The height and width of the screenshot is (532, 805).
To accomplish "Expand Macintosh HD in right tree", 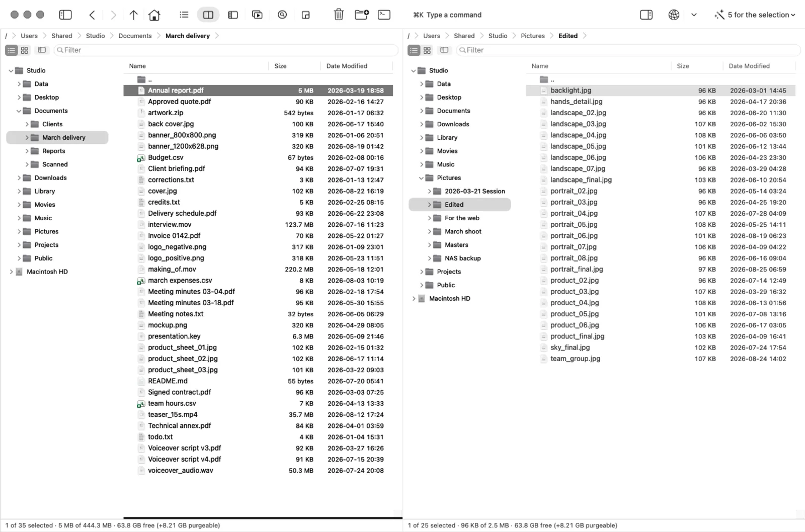I will pos(414,299).
